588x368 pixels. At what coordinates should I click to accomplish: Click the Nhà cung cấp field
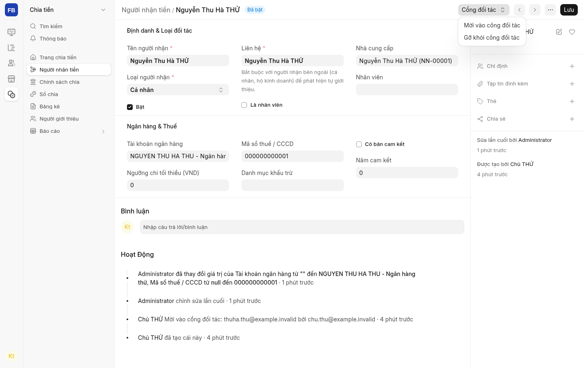click(407, 61)
